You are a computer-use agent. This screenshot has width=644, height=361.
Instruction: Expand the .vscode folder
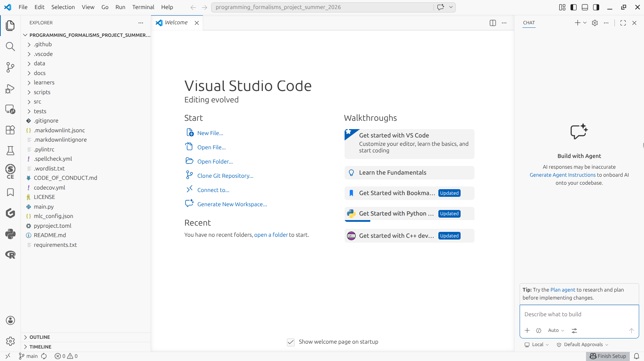click(x=86, y=54)
